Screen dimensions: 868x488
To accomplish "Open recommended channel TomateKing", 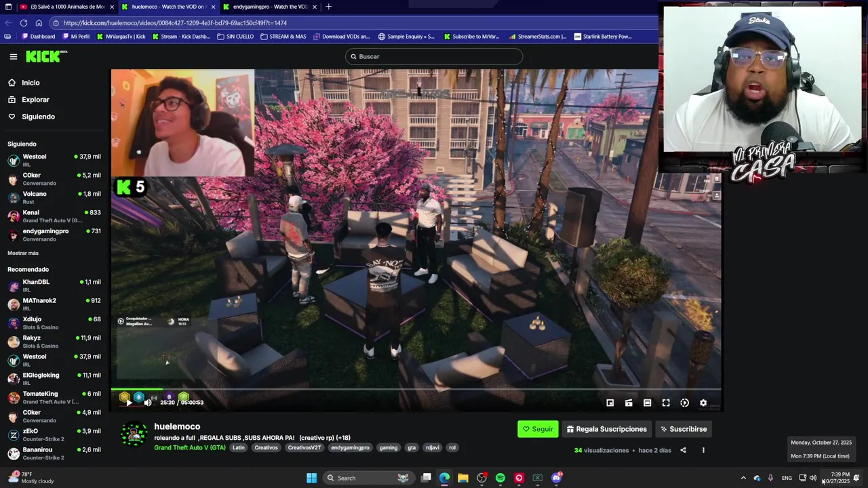I will 54,397.
